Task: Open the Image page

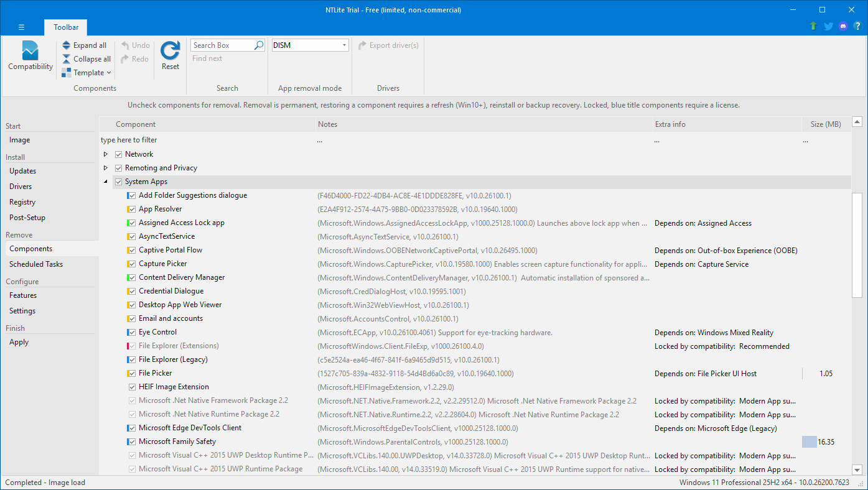Action: click(x=20, y=140)
